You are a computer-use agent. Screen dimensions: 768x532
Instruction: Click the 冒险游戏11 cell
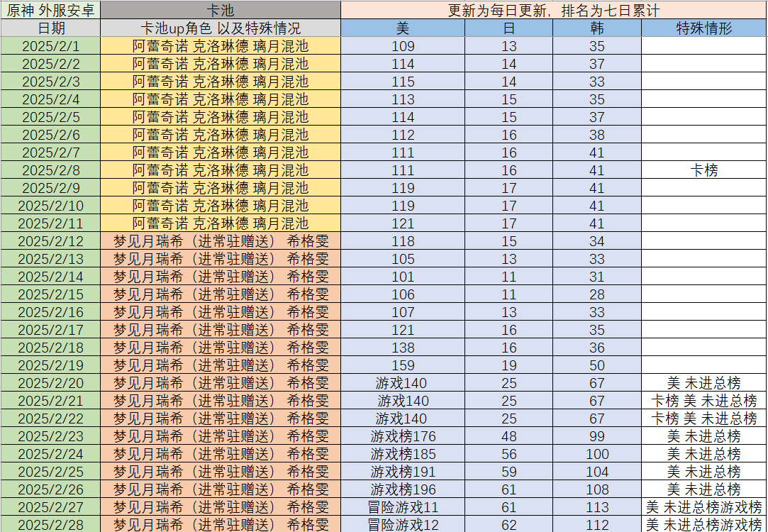(x=403, y=507)
